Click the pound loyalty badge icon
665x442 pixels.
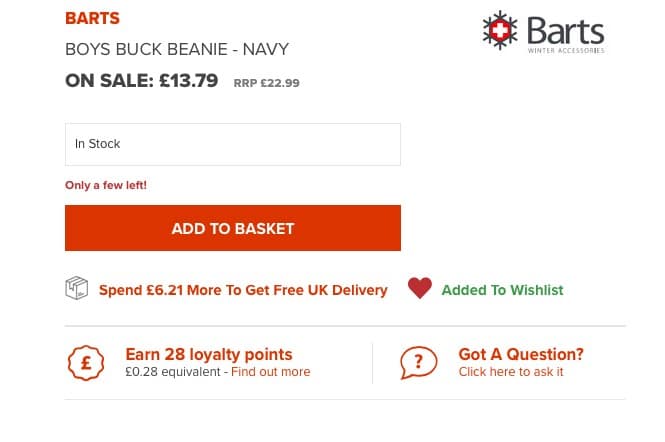(x=86, y=363)
